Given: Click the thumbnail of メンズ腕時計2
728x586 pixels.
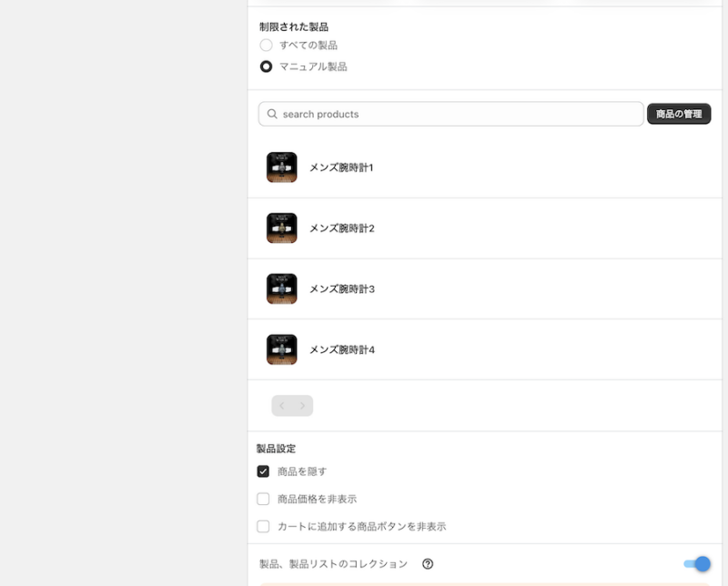Looking at the screenshot, I should tap(282, 228).
